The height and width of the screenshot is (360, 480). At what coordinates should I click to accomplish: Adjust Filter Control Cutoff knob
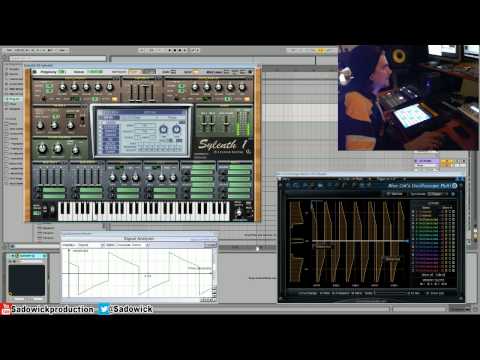click(42, 149)
